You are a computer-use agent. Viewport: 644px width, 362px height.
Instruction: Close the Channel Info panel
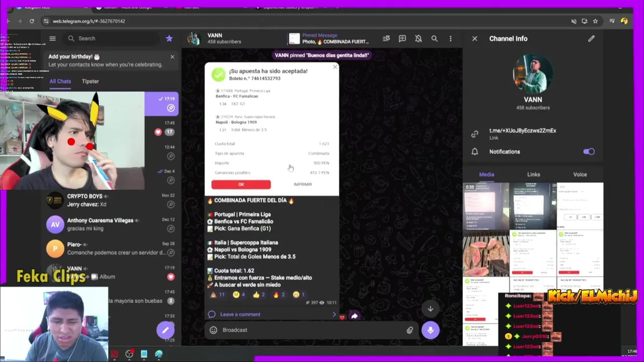[x=474, y=38]
